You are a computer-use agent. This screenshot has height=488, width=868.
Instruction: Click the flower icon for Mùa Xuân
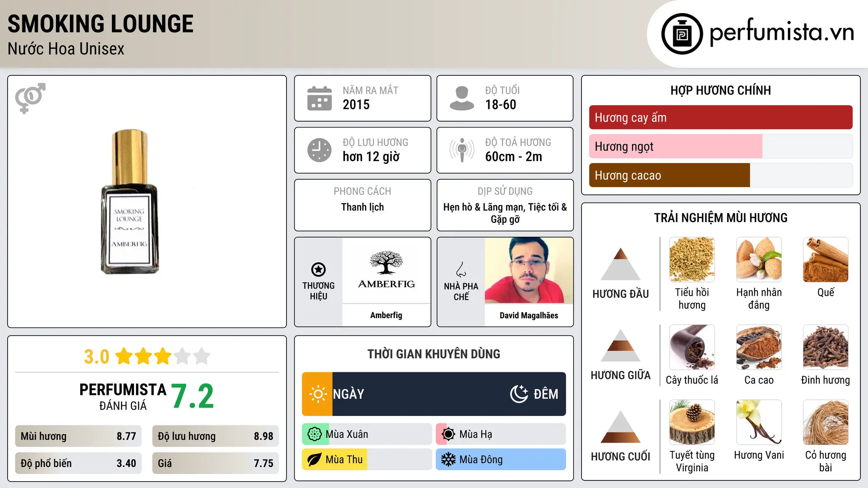pyautogui.click(x=314, y=434)
